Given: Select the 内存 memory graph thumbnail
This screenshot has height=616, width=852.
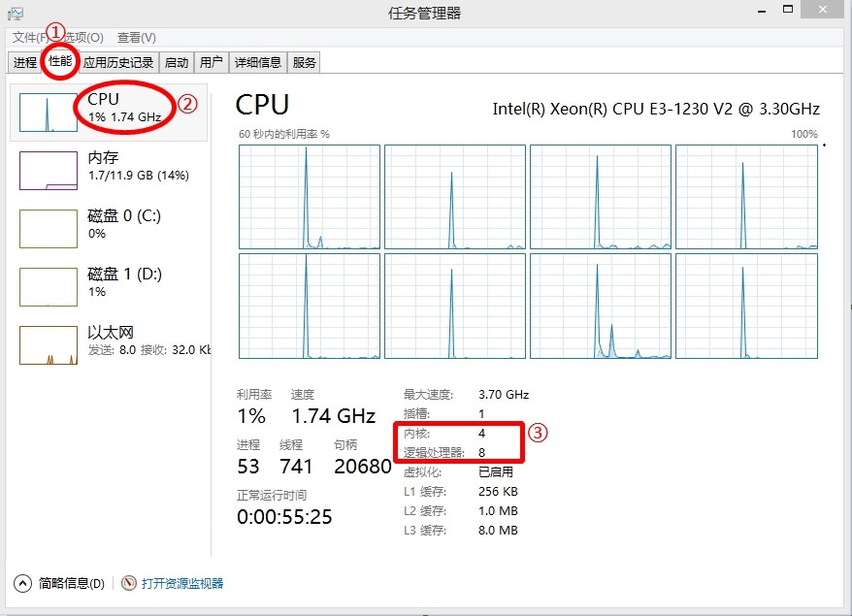Looking at the screenshot, I should [49, 171].
